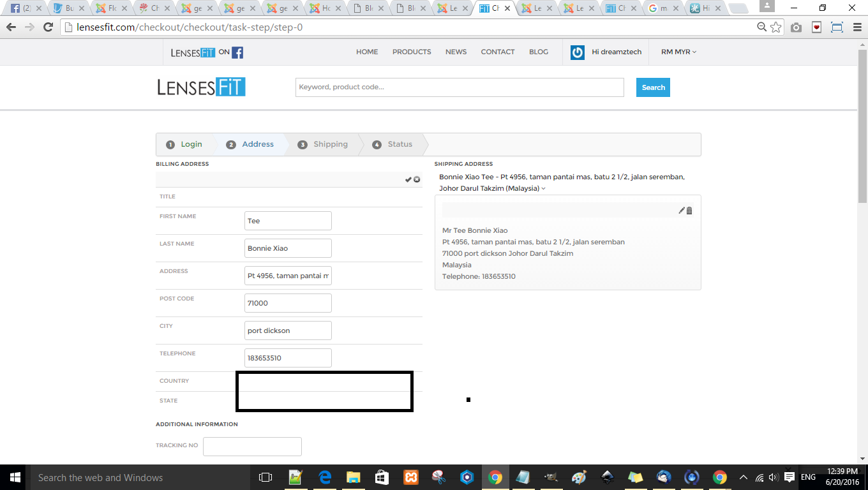The width and height of the screenshot is (868, 490).
Task: Click the Post Code field showing 71000
Action: pyautogui.click(x=288, y=303)
